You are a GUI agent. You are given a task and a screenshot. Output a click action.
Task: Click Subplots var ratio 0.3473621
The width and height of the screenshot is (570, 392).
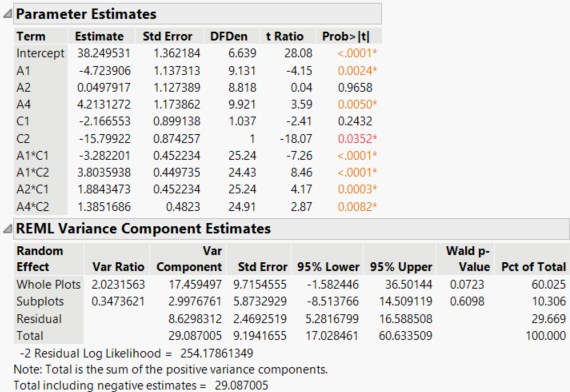pyautogui.click(x=118, y=301)
